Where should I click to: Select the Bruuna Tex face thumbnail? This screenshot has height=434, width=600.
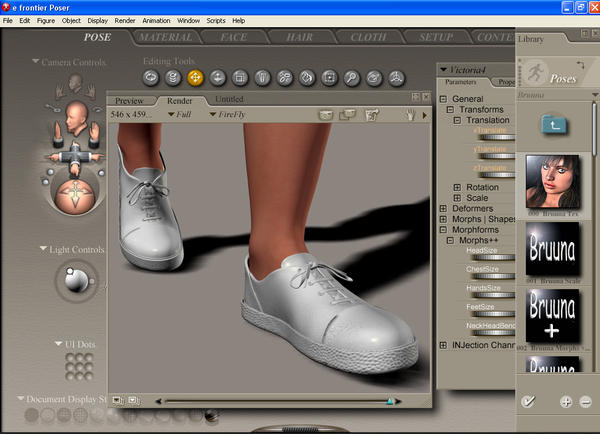click(x=553, y=181)
